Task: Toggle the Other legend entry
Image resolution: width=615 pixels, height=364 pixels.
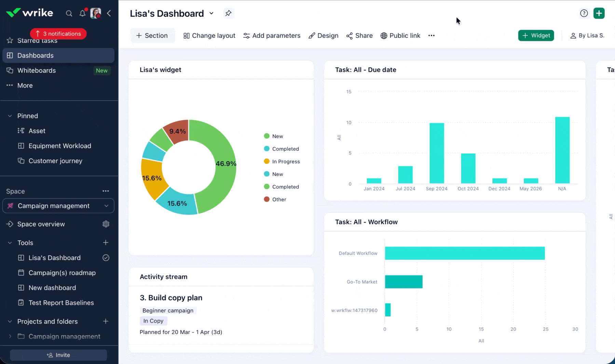Action: (275, 199)
